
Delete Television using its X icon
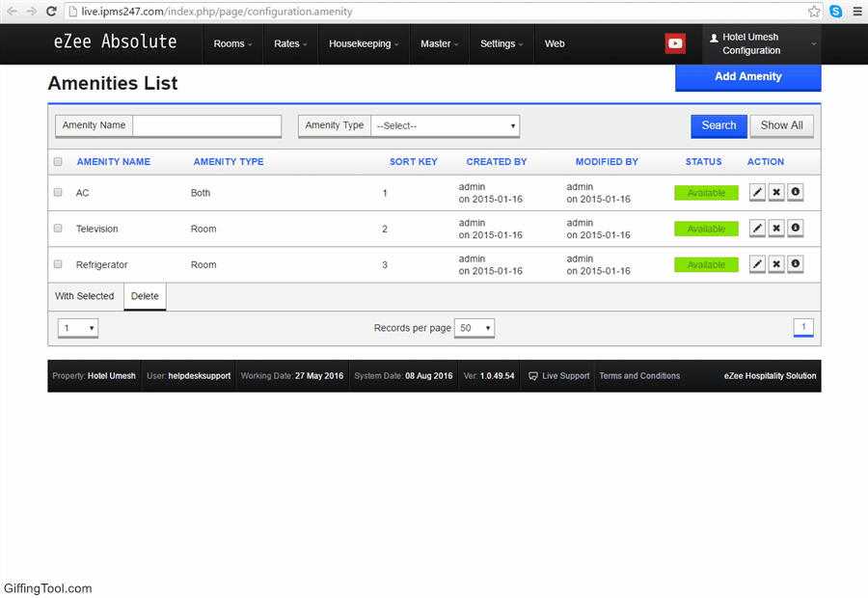click(776, 229)
